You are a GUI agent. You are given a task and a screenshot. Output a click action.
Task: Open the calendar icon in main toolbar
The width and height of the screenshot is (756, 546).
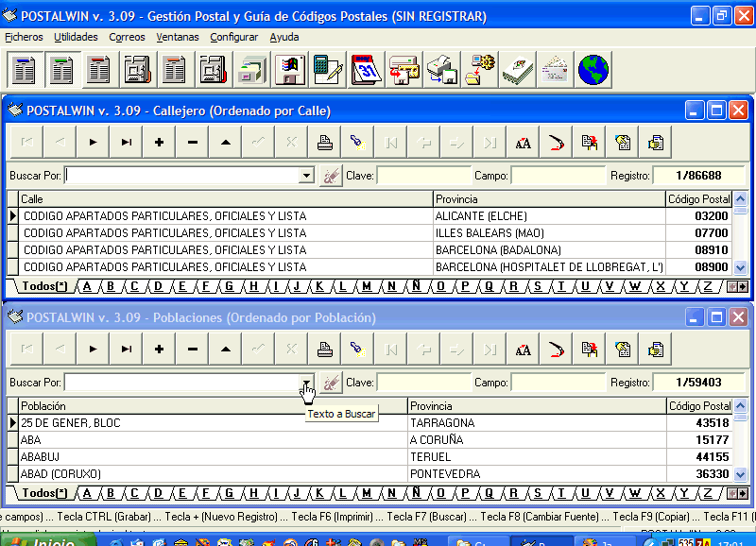[366, 70]
